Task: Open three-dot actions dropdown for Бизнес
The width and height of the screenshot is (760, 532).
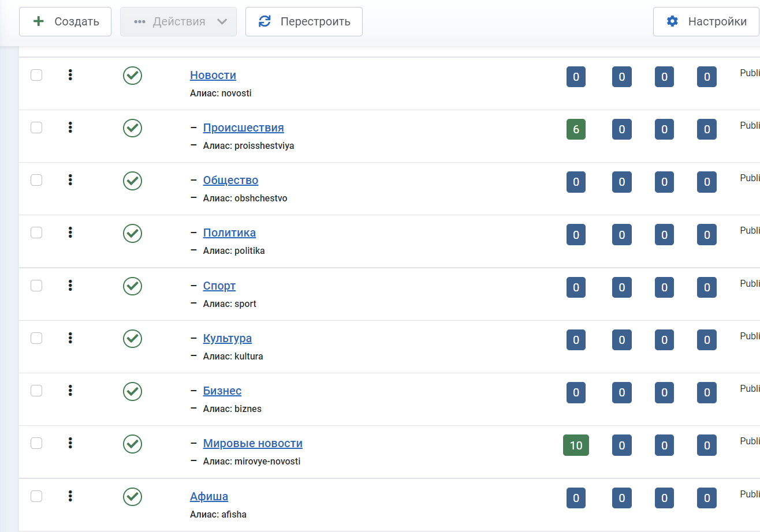Action: pyautogui.click(x=70, y=391)
